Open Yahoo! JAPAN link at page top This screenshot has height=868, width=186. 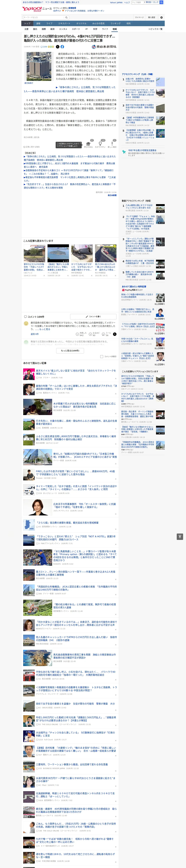tap(116, 2)
